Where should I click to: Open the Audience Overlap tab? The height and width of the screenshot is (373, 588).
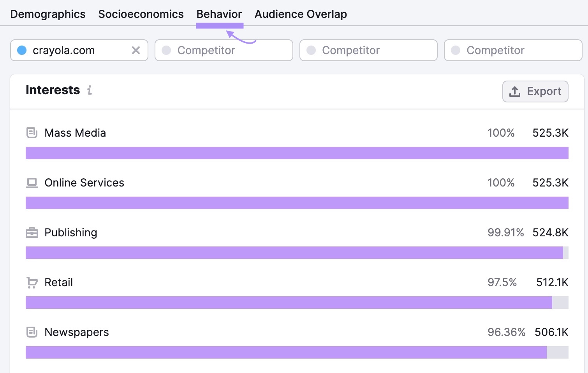300,14
